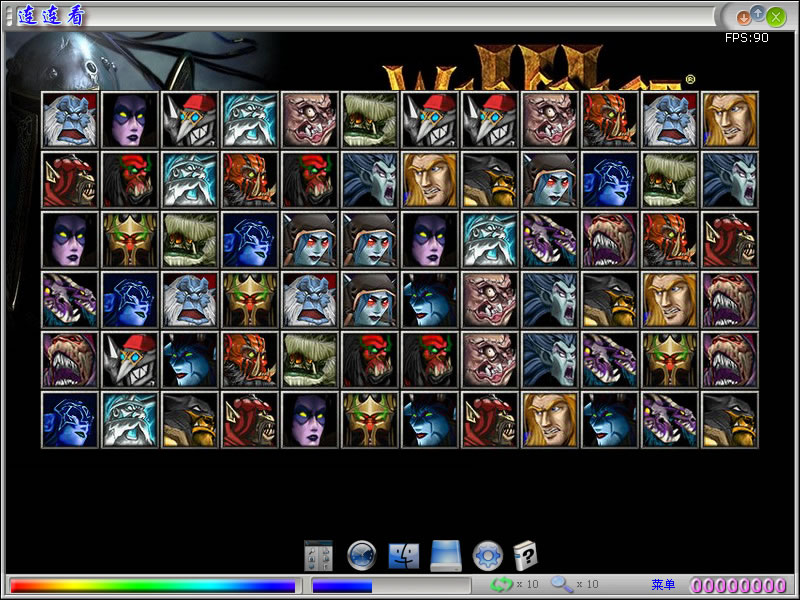800x600 pixels.
Task: Choose the gold-crowned helmet tile in the fifth row
Action: click(x=670, y=360)
